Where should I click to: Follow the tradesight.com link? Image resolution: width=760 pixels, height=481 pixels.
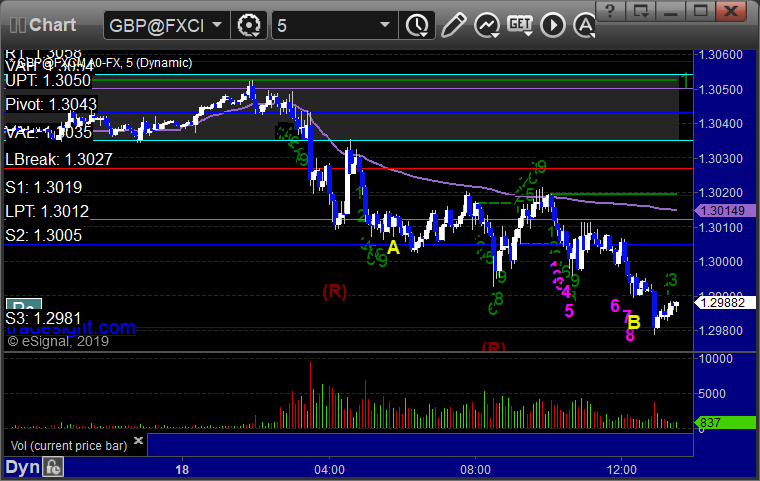point(71,328)
